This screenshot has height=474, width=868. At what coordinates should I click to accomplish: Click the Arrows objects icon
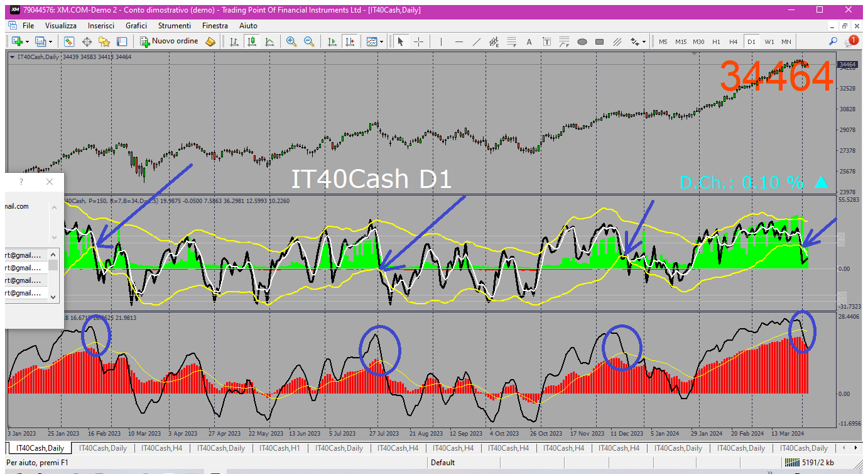[634, 41]
